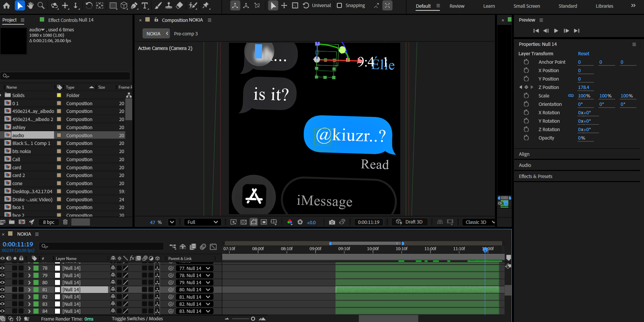Click Toggle Switches / Modes button
The height and width of the screenshot is (322, 644).
coord(137,319)
